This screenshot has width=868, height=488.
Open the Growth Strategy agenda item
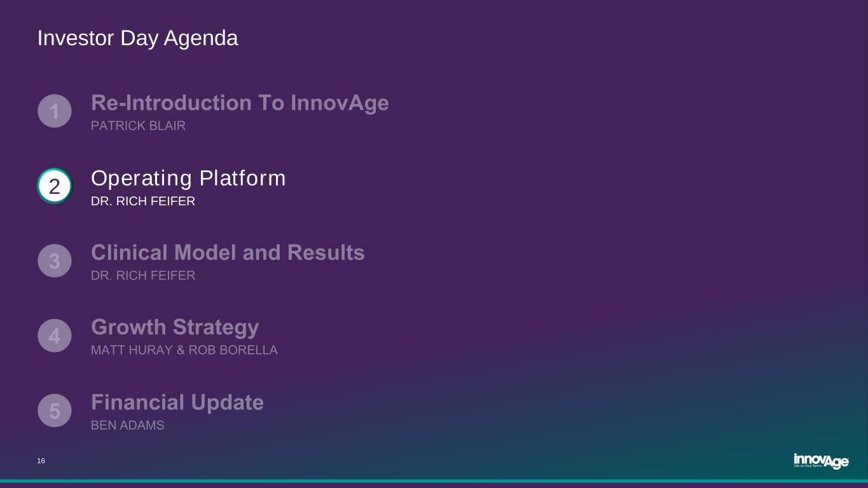(x=175, y=327)
